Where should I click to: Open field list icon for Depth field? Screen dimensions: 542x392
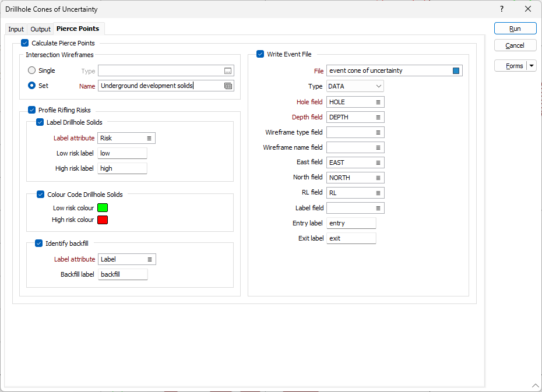point(378,117)
